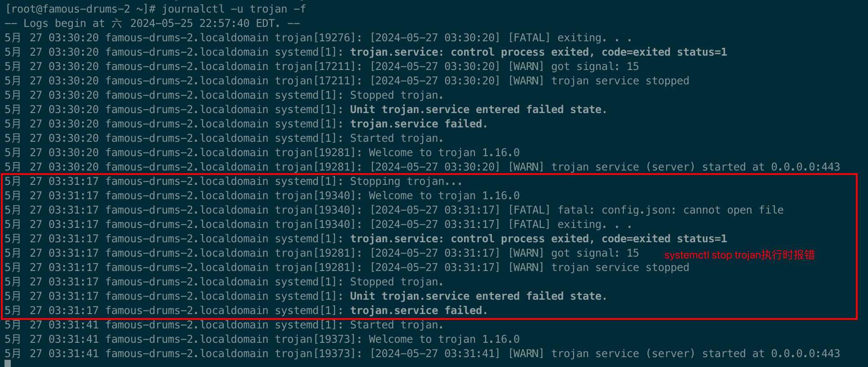Image resolution: width=868 pixels, height=367 pixels.
Task: Click 'Started trojan.' entry at 03:30:20
Action: point(396,138)
